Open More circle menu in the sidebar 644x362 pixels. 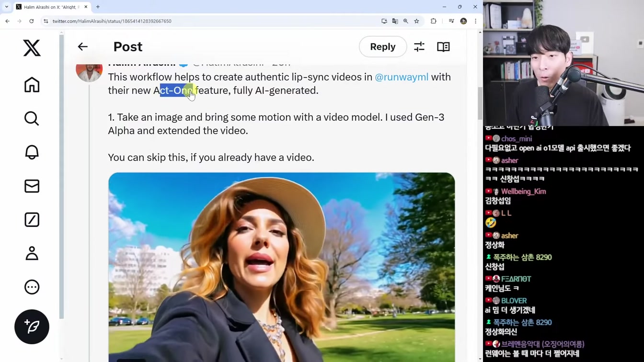(32, 287)
